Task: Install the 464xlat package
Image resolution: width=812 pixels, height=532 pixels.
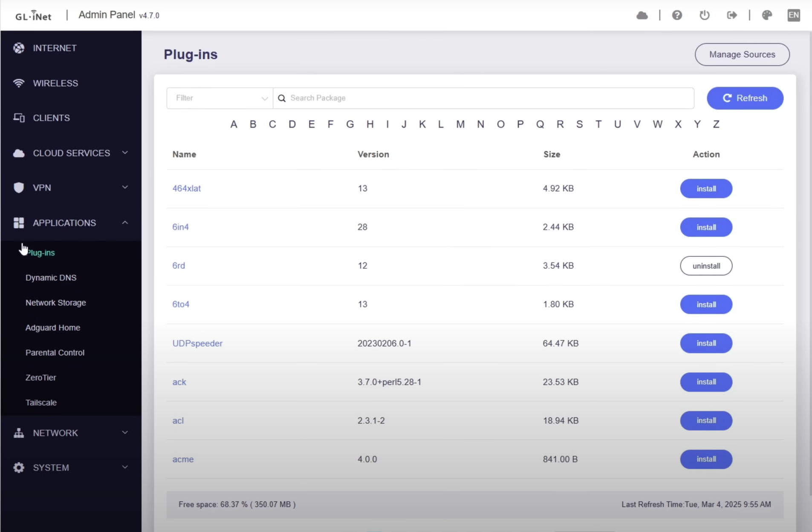Action: pyautogui.click(x=706, y=189)
